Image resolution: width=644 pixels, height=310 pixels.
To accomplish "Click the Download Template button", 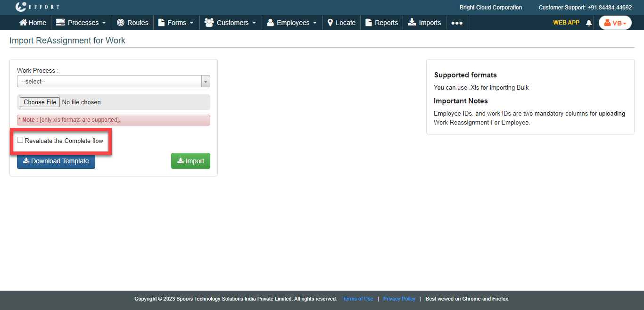I will click(x=56, y=161).
